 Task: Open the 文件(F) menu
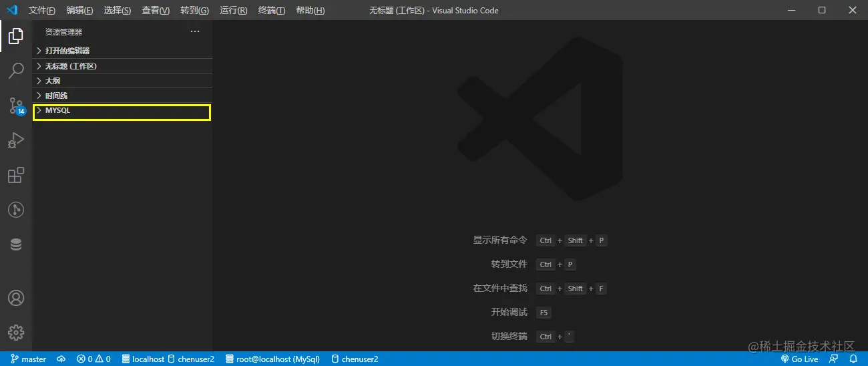click(x=42, y=10)
